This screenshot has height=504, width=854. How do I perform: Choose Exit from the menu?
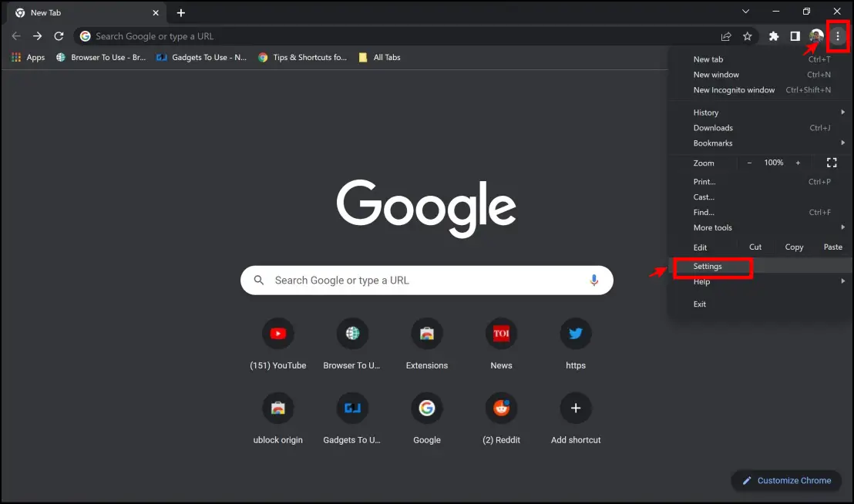[761, 304]
